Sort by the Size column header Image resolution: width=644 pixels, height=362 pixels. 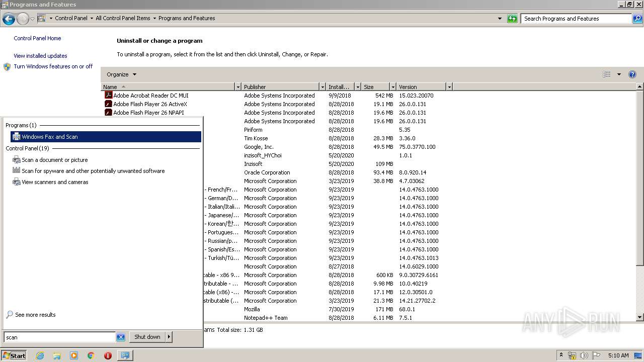[375, 87]
